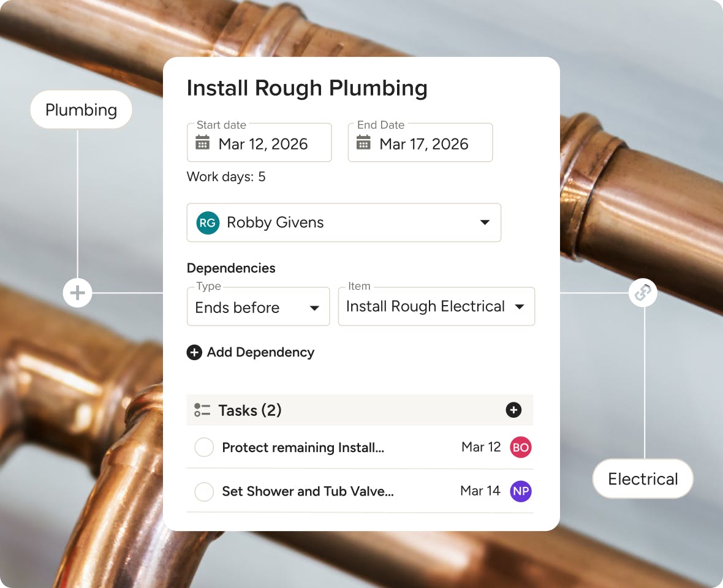The image size is (723, 588).
Task: Check off Protect remaining Install task
Action: click(x=204, y=448)
